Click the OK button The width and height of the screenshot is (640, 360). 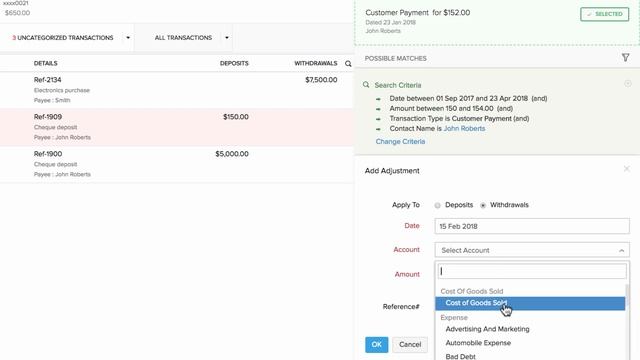point(376,344)
